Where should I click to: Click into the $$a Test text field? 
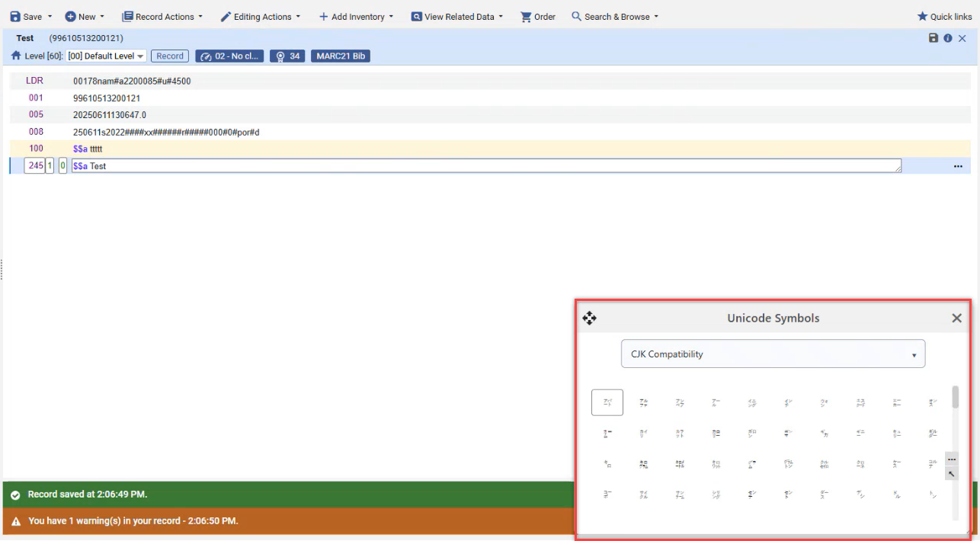486,165
